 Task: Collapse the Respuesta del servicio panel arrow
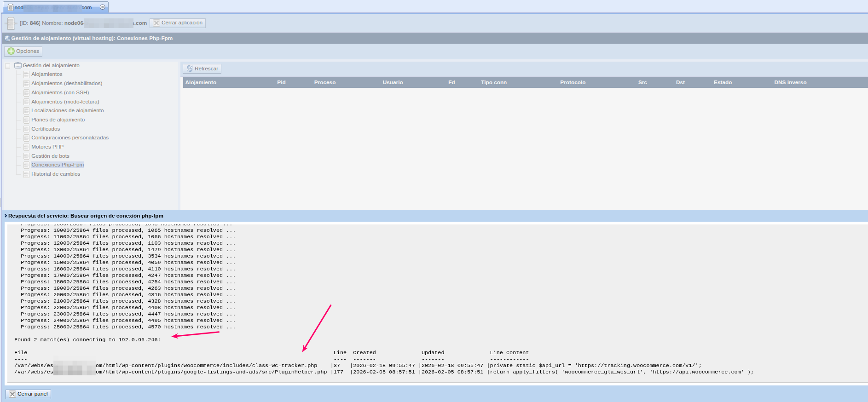click(6, 216)
